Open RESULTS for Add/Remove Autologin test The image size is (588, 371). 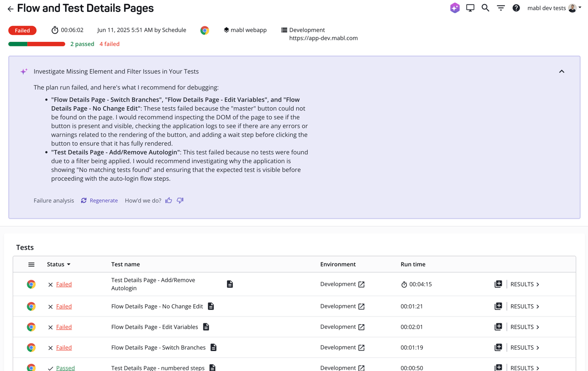coord(524,284)
